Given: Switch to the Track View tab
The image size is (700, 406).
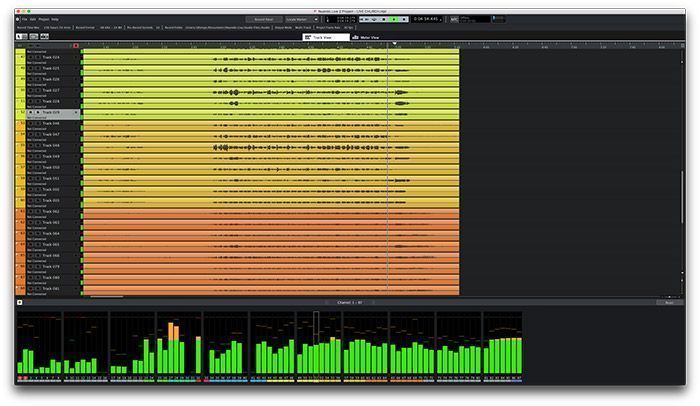Looking at the screenshot, I should pos(326,37).
